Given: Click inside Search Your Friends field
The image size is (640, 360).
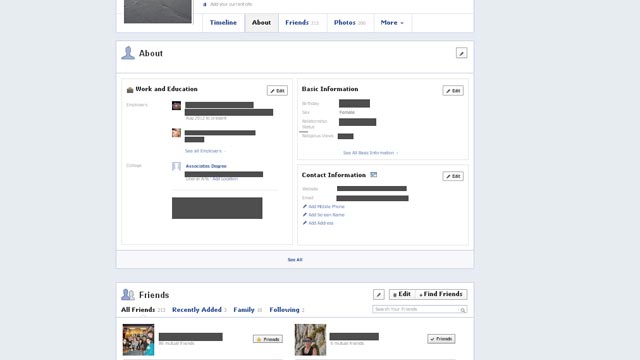Looking at the screenshot, I should (416, 309).
